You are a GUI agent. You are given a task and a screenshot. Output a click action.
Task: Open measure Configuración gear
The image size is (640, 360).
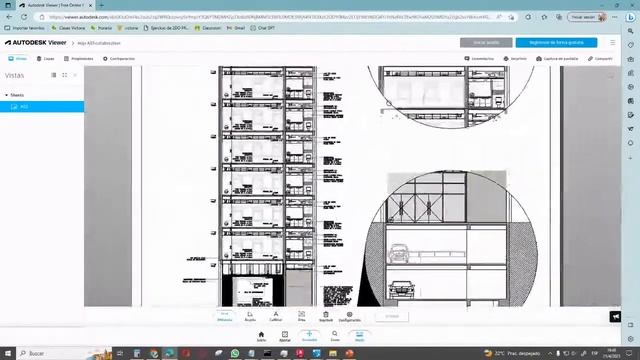(349, 316)
